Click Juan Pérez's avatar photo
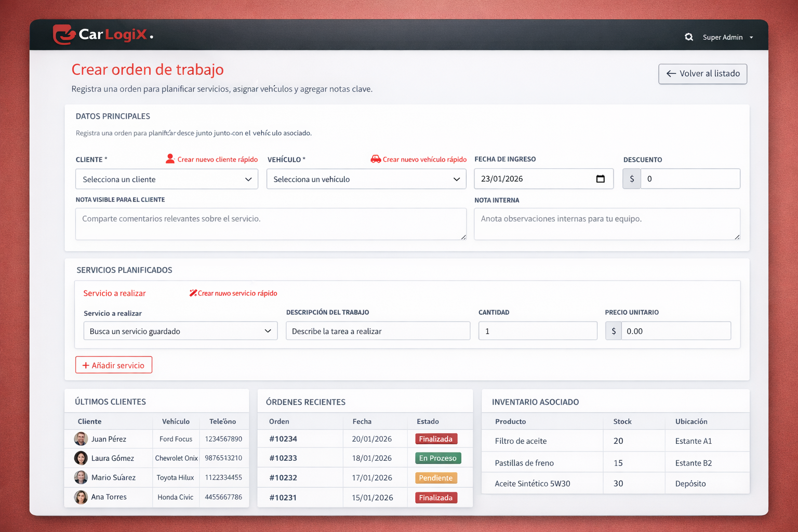Screen dimensions: 798x532 tap(81, 439)
